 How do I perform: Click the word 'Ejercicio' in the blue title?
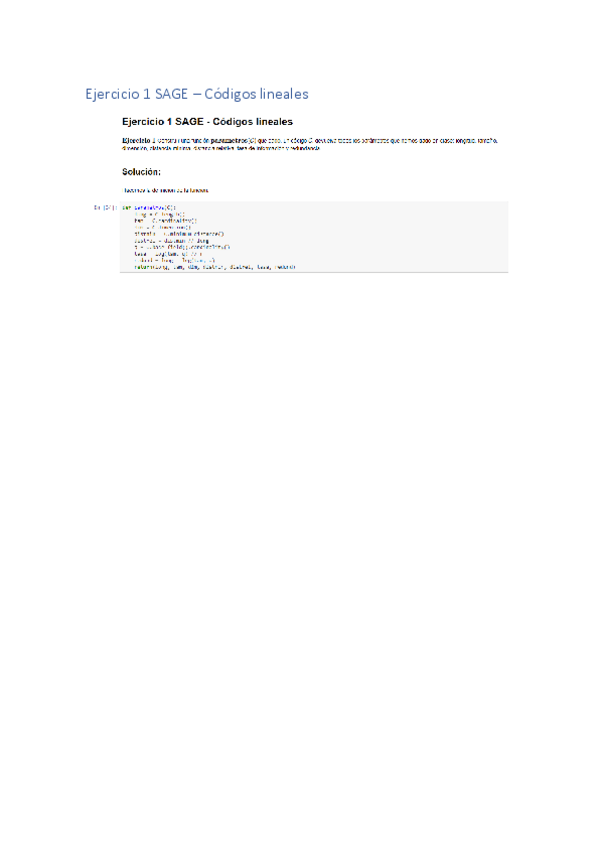pyautogui.click(x=112, y=94)
